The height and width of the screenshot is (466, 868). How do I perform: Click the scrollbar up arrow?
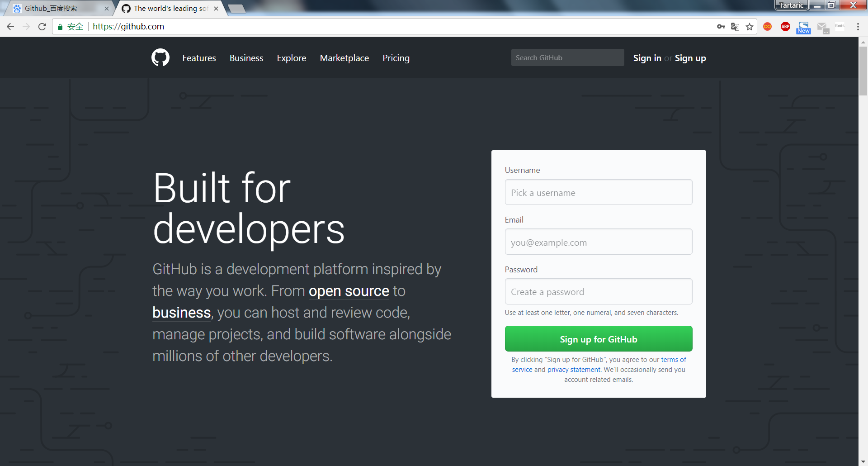point(863,42)
